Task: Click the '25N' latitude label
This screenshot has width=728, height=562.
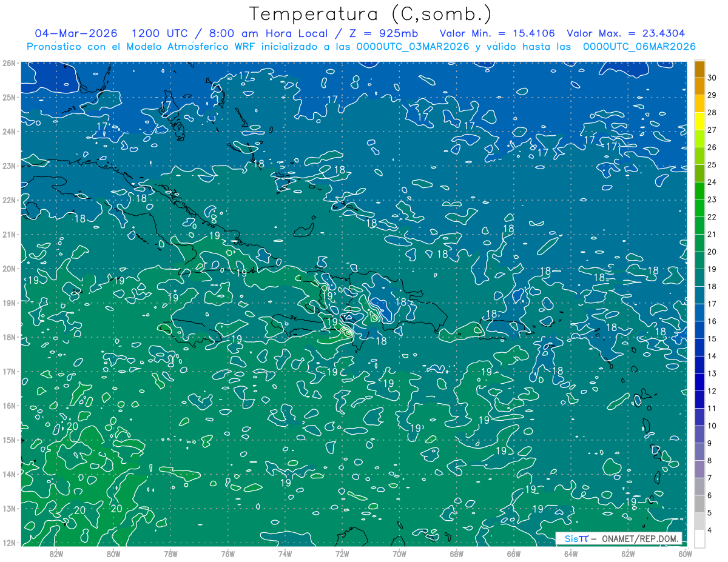Action: tap(8, 97)
